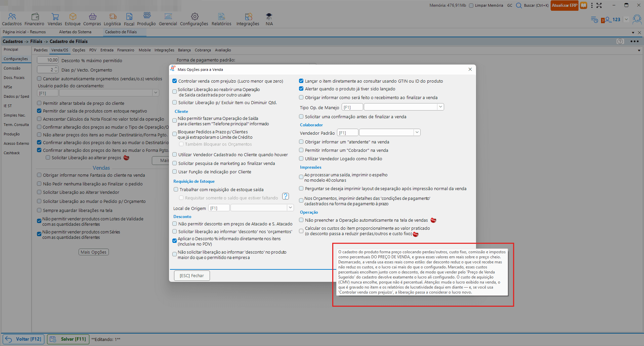This screenshot has width=644, height=346.
Task: Open the Alertas do Sistema tab
Action: 75,32
